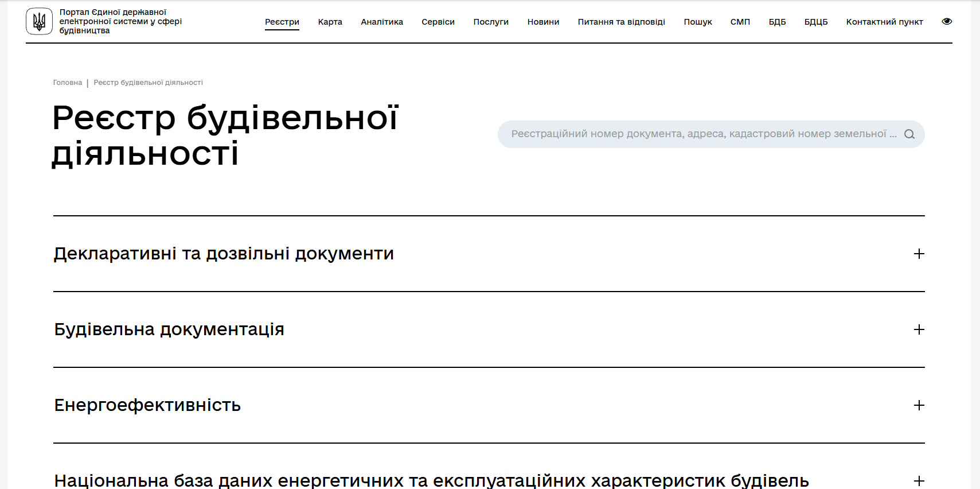This screenshot has height=489, width=980.
Task: Open the СМП menu item
Action: [740, 22]
